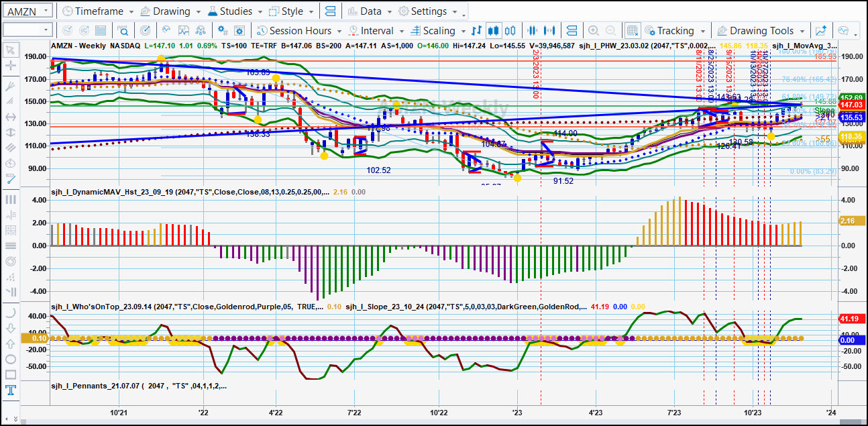Screen dimensions: 868x426
Task: Open the symbol lookup magnifier icon
Action: coord(123,30)
